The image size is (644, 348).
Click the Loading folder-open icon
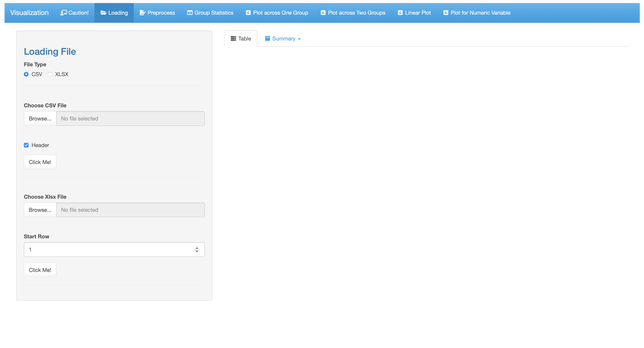104,13
